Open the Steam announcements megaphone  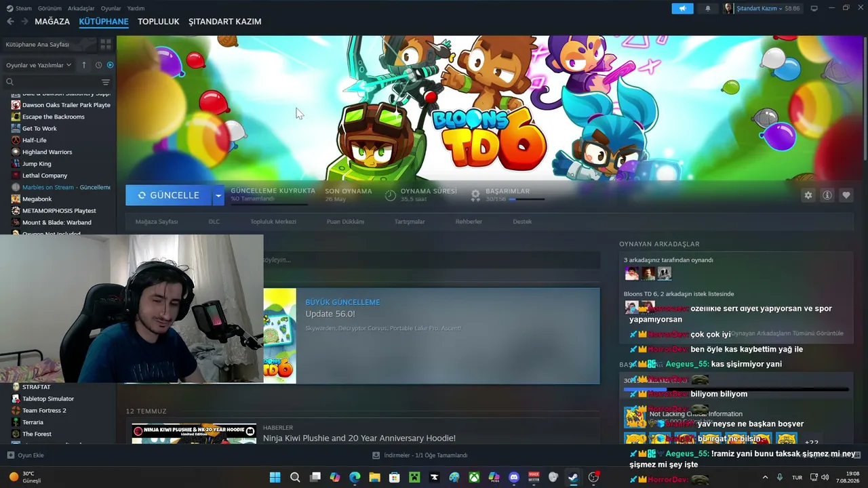click(x=682, y=8)
